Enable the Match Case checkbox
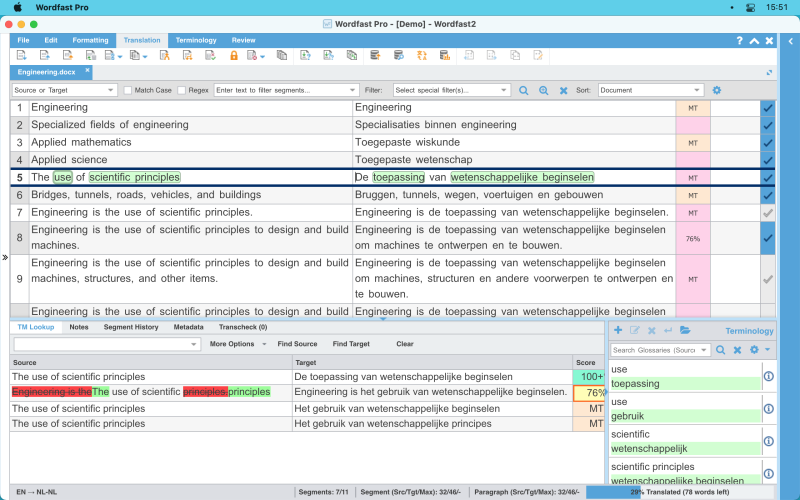800x500 pixels. [128, 90]
